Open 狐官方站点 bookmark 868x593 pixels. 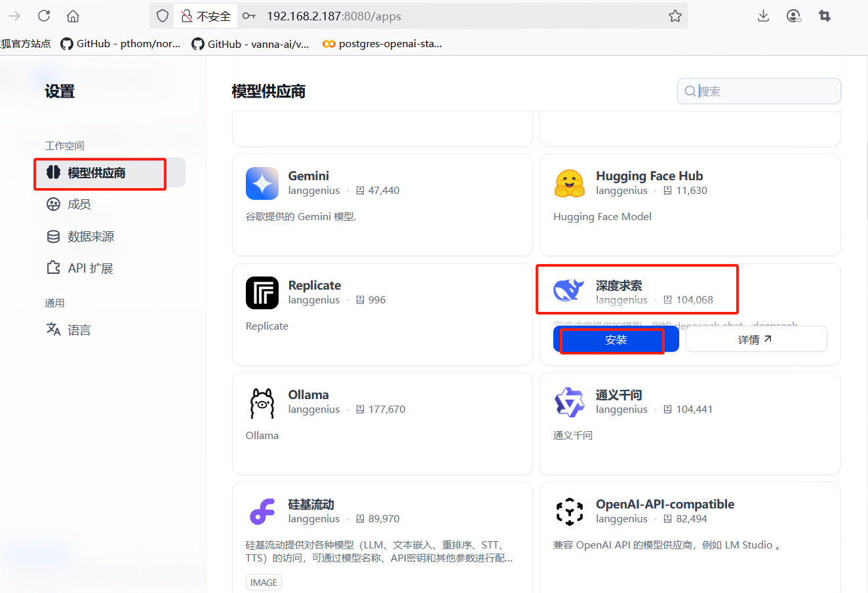pos(26,44)
